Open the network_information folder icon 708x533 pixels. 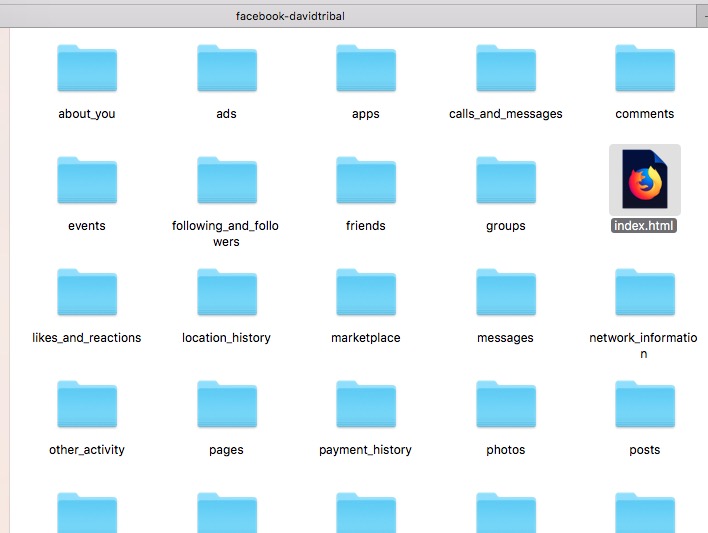[x=645, y=292]
